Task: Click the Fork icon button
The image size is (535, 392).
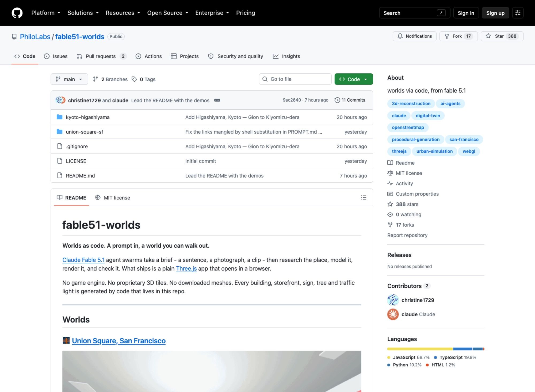Action: (447, 36)
